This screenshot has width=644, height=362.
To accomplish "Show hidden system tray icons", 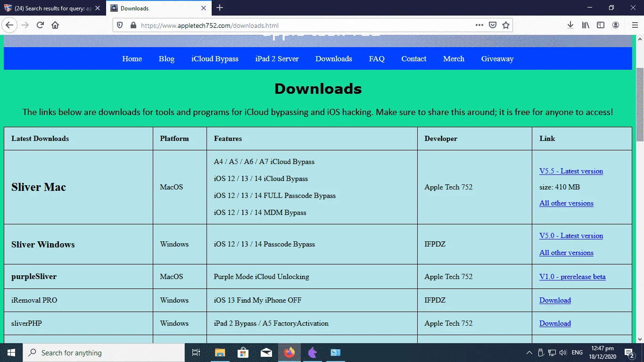I will (x=529, y=353).
